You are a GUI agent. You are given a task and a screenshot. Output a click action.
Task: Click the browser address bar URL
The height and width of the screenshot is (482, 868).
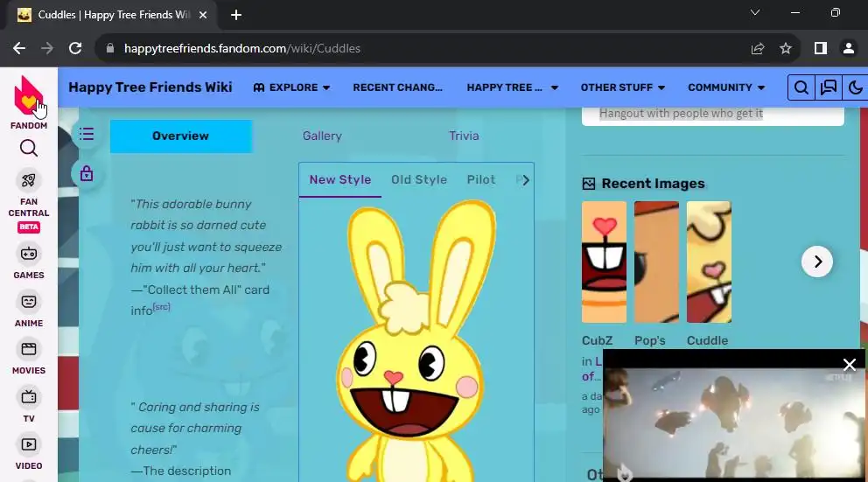click(241, 49)
